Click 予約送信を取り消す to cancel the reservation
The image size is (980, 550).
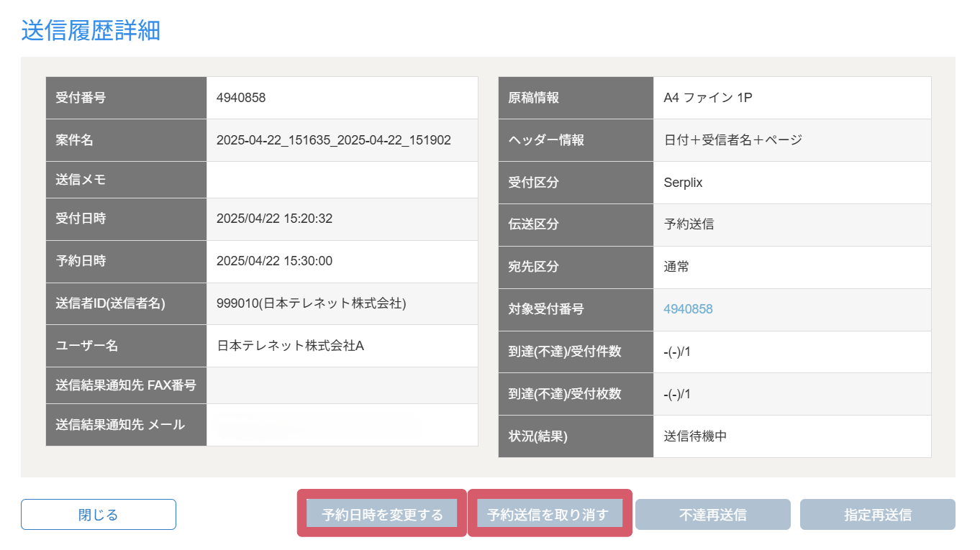(x=548, y=515)
